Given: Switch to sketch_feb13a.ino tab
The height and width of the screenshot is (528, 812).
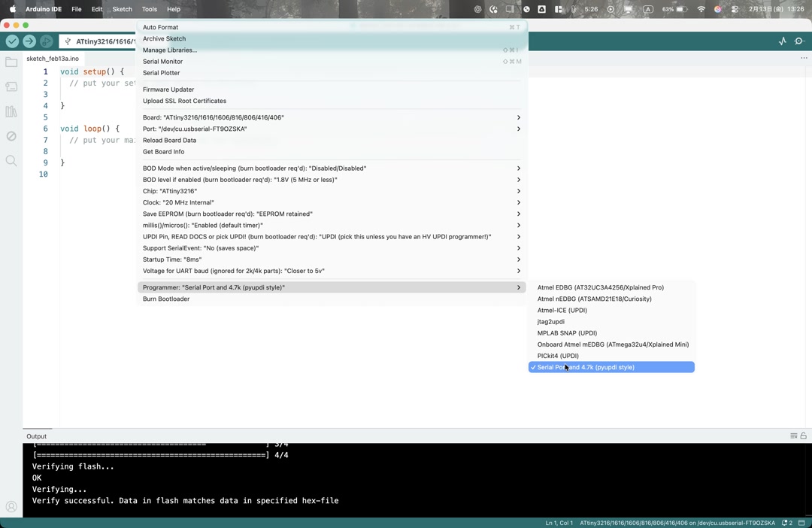Looking at the screenshot, I should pos(53,59).
